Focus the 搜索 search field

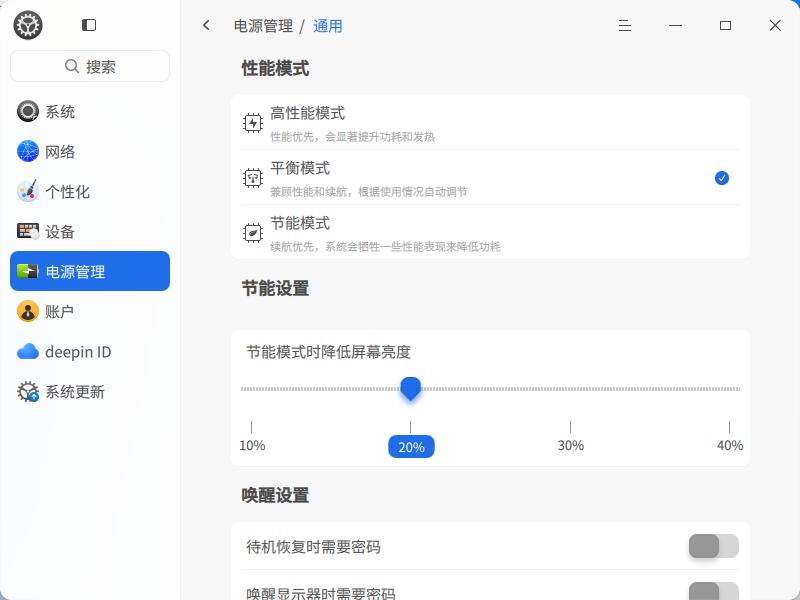coord(90,66)
